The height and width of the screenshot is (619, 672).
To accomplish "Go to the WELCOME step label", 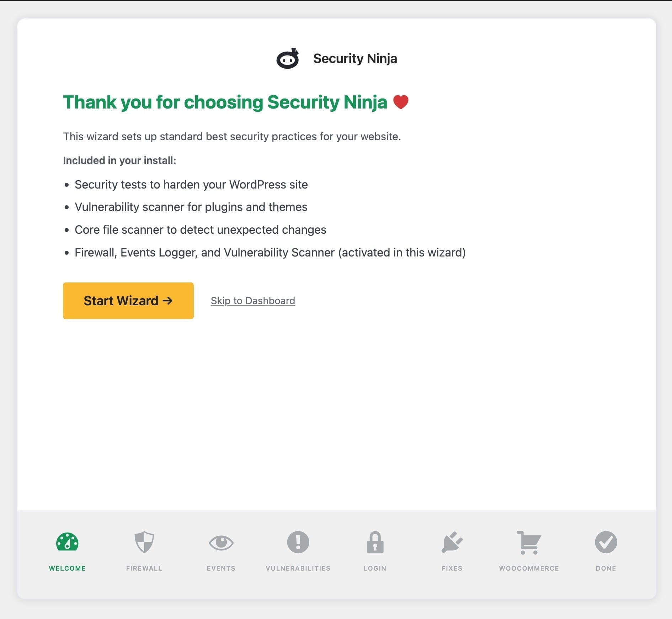I will point(67,568).
